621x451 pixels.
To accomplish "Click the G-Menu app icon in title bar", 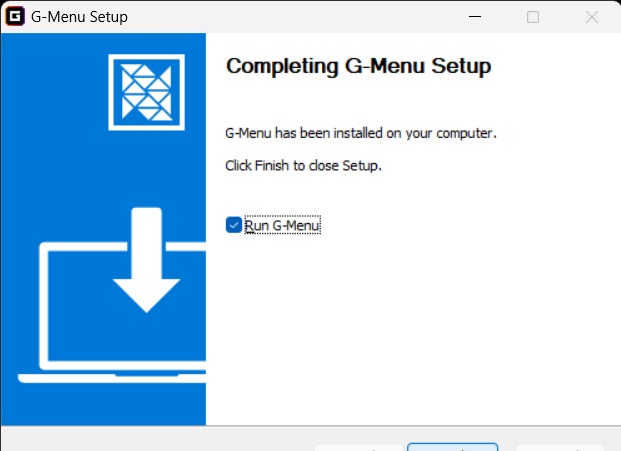I will point(15,17).
